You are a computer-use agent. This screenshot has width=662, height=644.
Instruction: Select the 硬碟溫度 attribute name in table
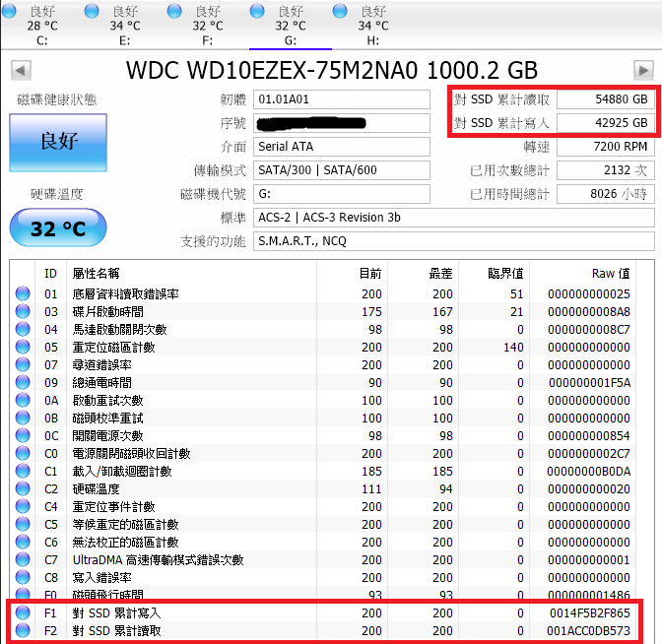(x=96, y=488)
